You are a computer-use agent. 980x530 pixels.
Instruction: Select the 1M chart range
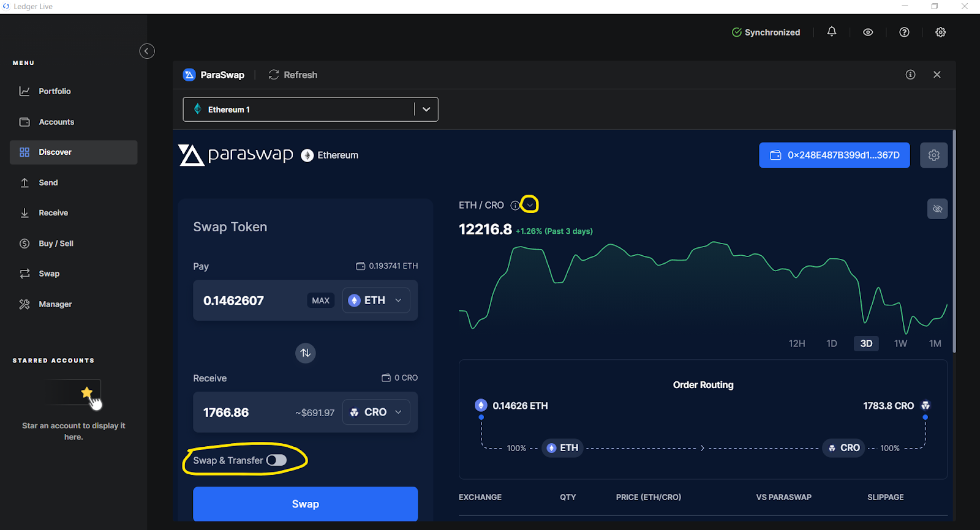(935, 344)
